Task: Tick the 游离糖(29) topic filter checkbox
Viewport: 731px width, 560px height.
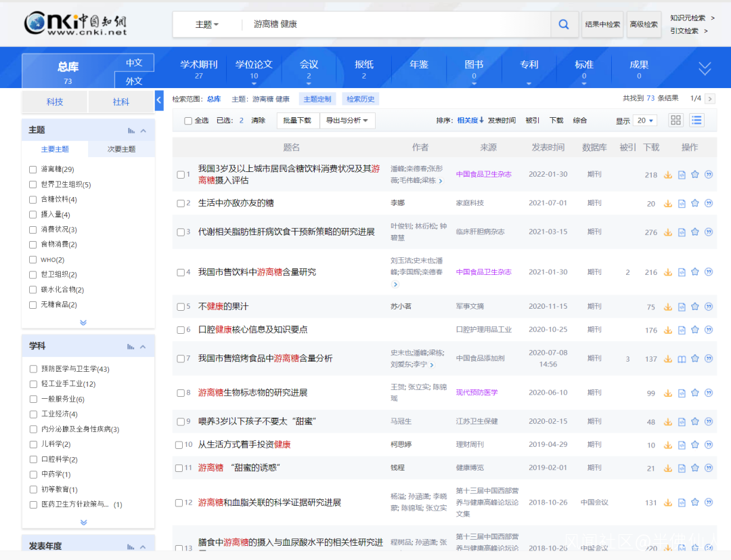Action: (x=32, y=169)
